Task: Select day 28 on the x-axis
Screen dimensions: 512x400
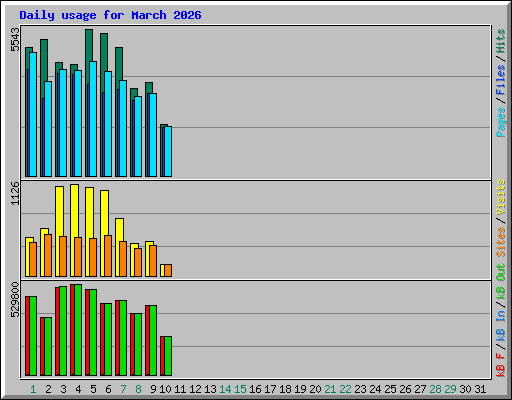Action: pyautogui.click(x=435, y=389)
